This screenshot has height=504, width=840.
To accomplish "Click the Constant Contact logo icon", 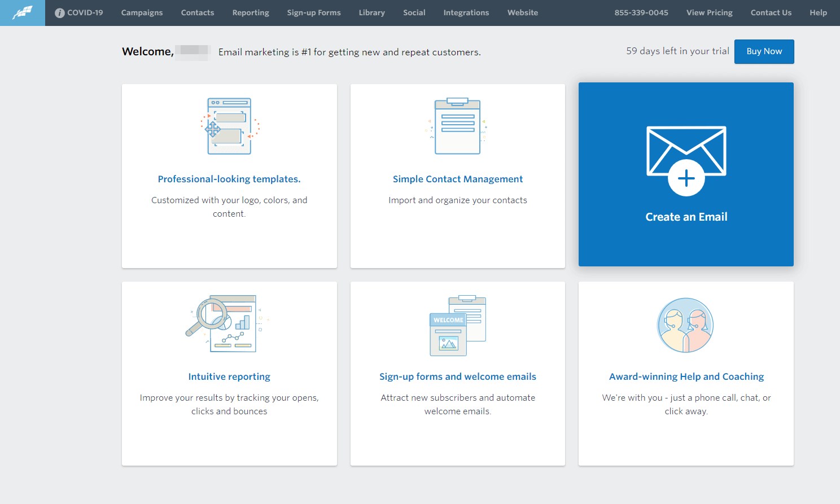I will coord(22,12).
